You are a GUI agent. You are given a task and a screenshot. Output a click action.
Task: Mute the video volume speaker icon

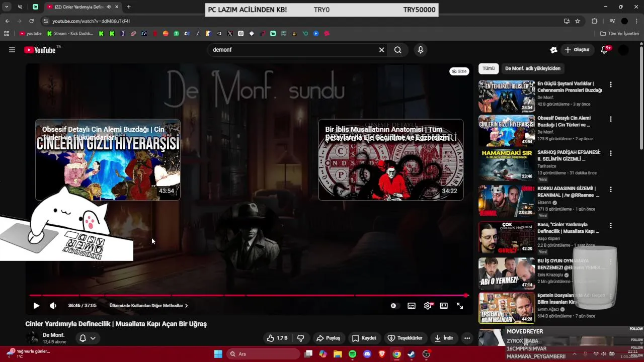click(53, 306)
